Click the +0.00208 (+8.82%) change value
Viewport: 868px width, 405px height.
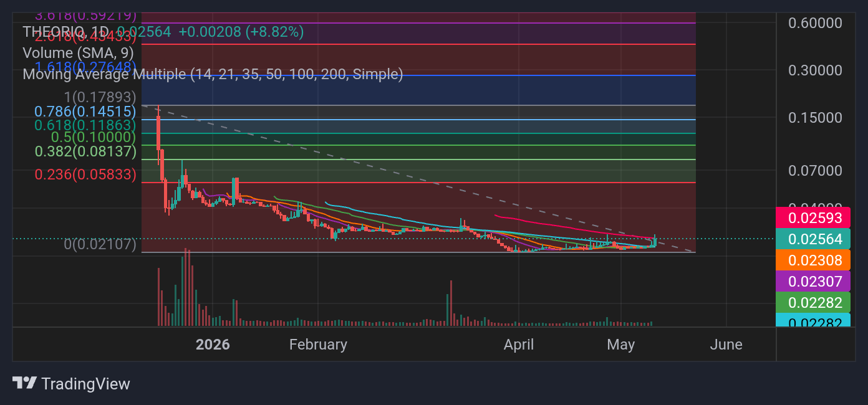(241, 32)
